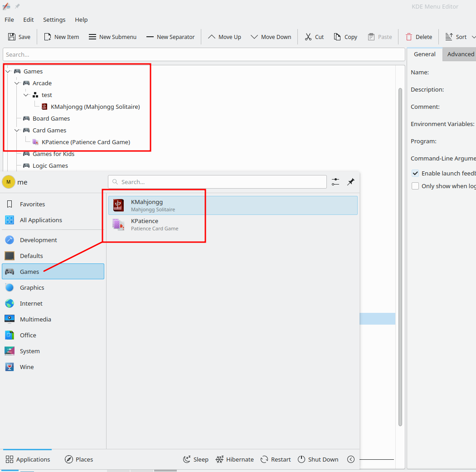Select the Delete icon in the toolbar

pyautogui.click(x=409, y=37)
